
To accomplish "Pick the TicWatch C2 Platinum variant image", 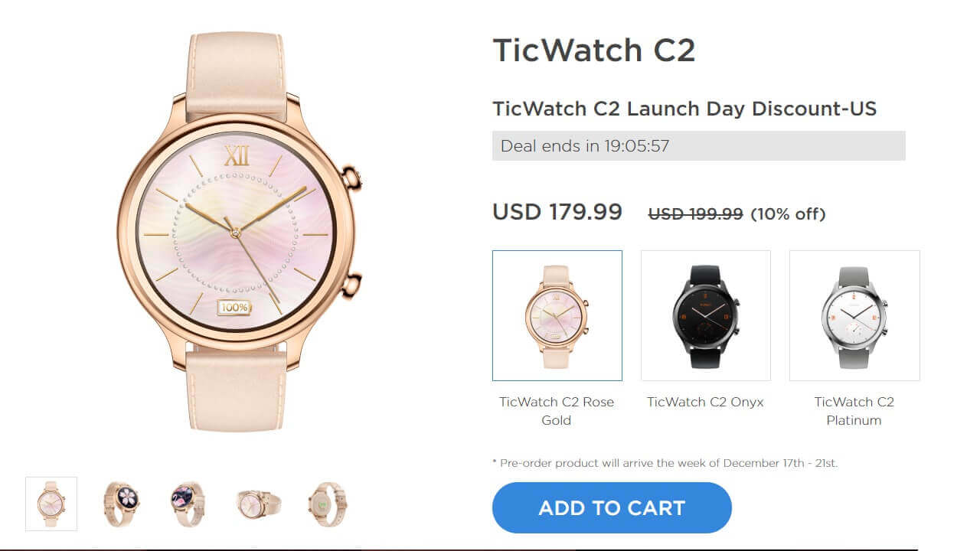I will 854,315.
